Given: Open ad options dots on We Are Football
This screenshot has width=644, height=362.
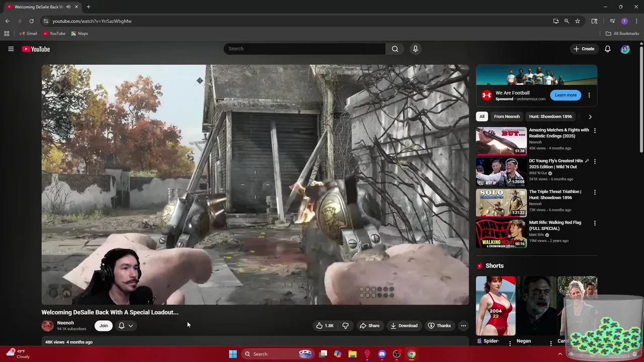Looking at the screenshot, I should coord(589,95).
